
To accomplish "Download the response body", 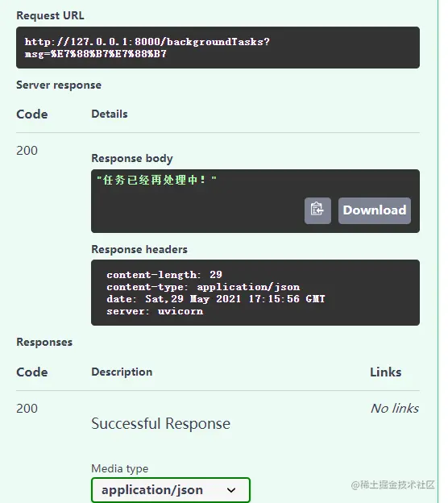I will tap(374, 210).
